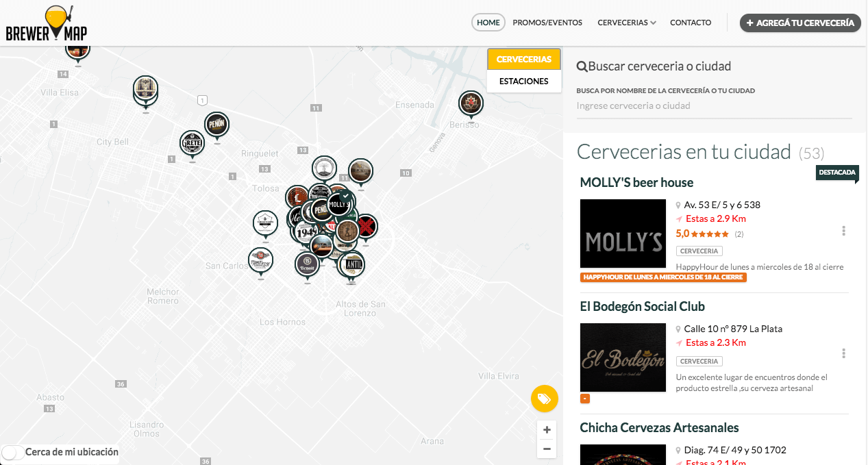Screen dimensions: 868x465
Task: Select the yellow CERVECERIAS map tab
Action: click(x=524, y=60)
